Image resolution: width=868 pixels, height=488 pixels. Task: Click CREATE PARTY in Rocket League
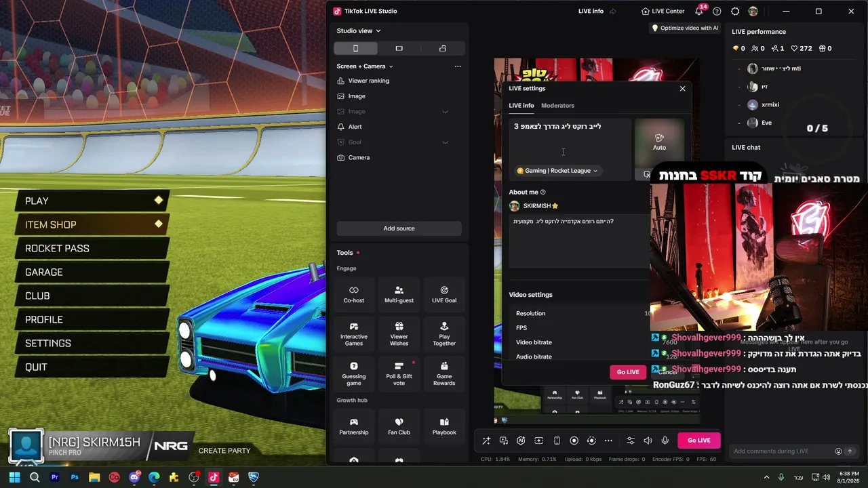pyautogui.click(x=224, y=451)
